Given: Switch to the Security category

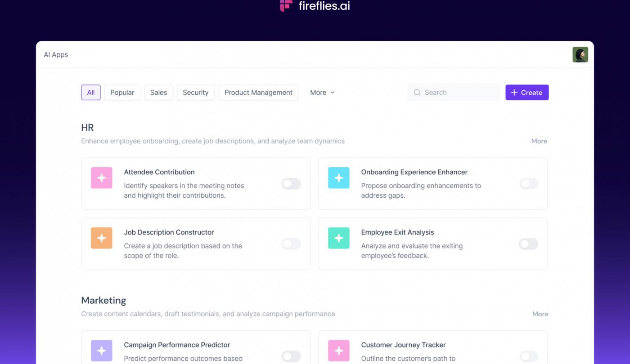Looking at the screenshot, I should point(196,93).
